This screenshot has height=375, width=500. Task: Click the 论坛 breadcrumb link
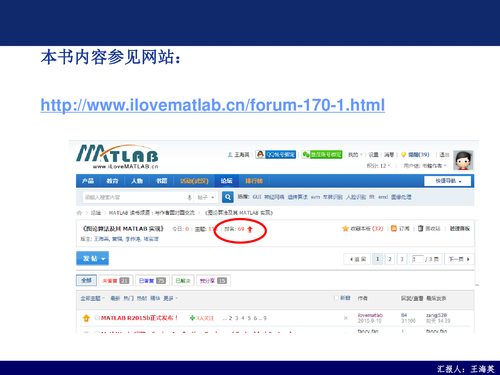96,213
